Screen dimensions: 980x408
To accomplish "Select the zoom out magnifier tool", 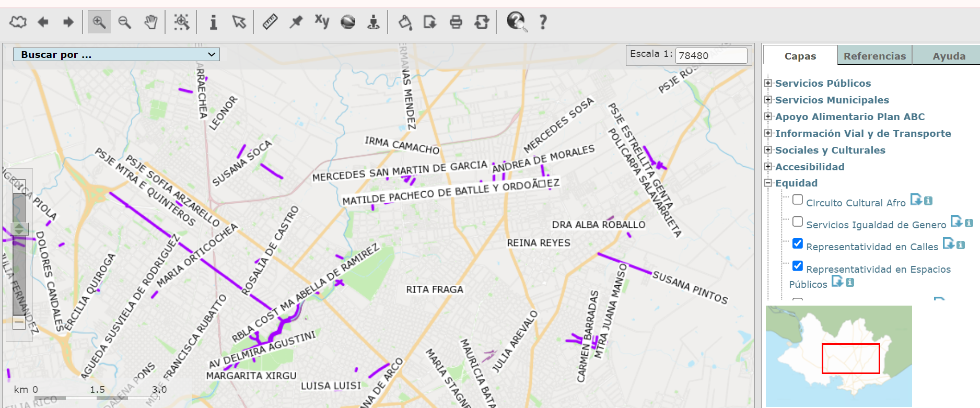I will click(124, 22).
